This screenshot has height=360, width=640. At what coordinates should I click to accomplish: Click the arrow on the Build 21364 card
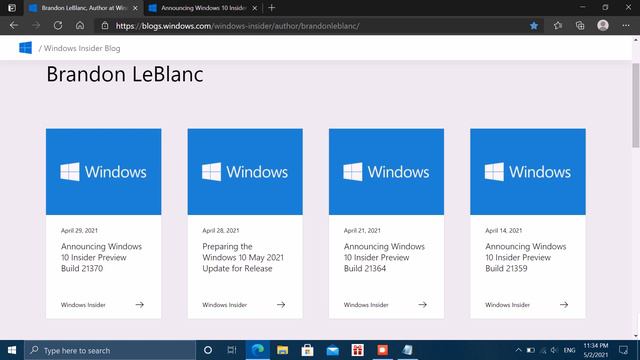click(x=422, y=304)
